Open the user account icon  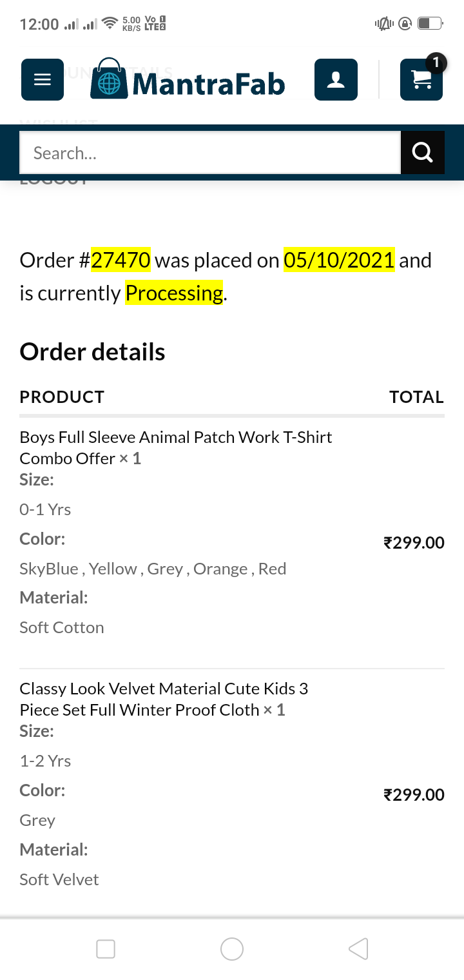336,80
